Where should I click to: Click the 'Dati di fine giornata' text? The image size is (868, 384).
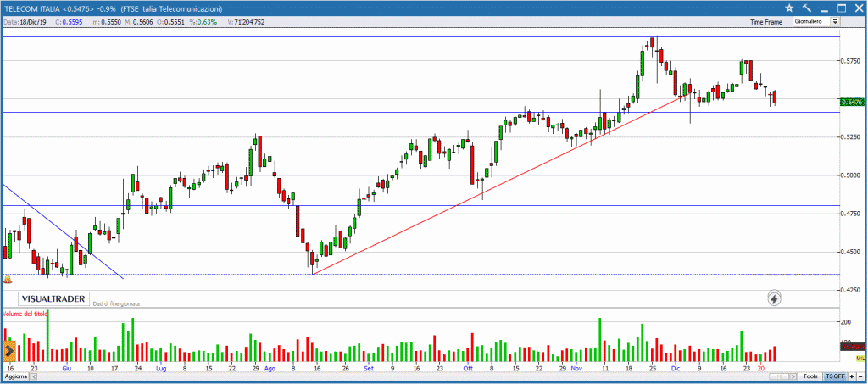coord(116,303)
